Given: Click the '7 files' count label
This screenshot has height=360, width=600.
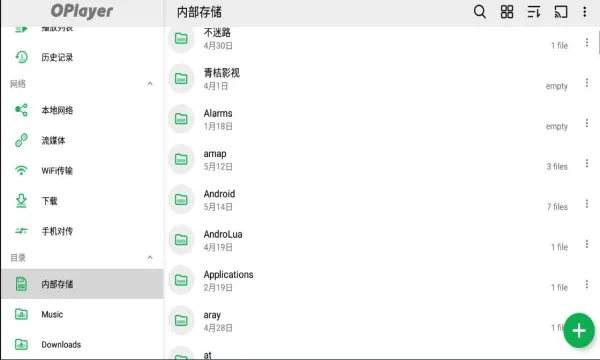Looking at the screenshot, I should pyautogui.click(x=557, y=207).
